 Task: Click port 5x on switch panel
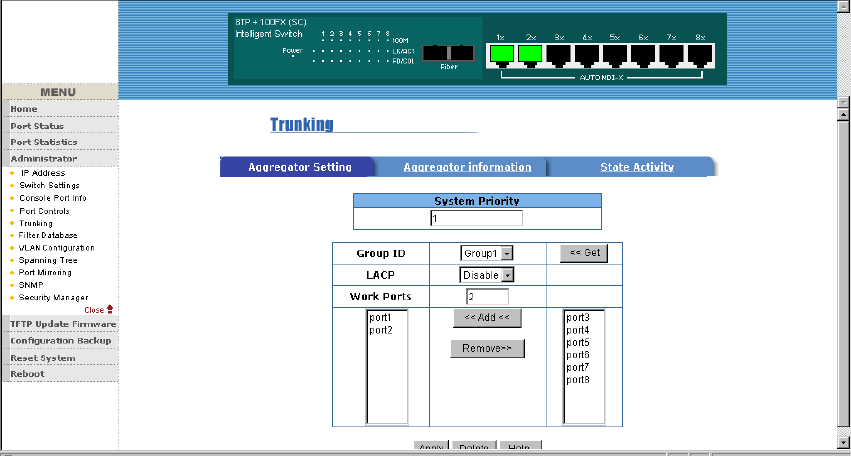(615, 54)
